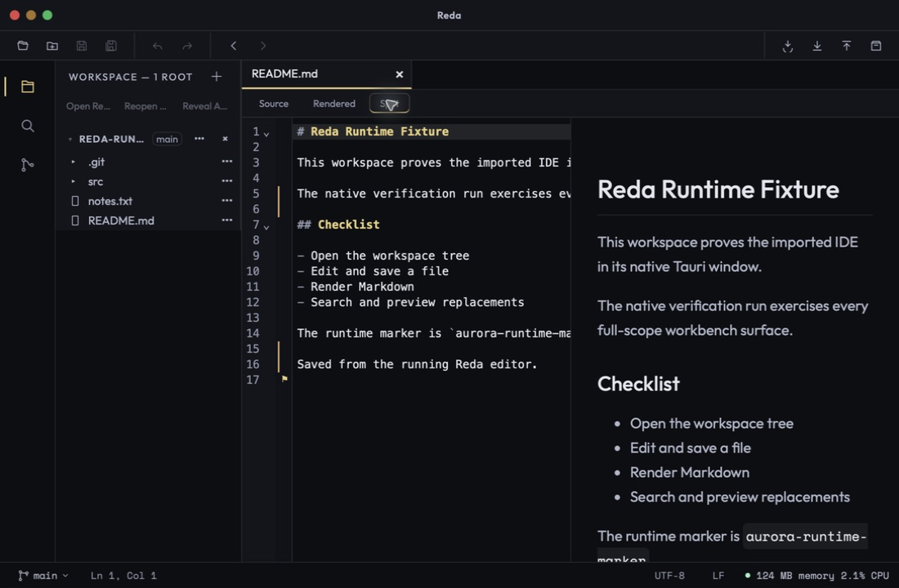Image resolution: width=899 pixels, height=588 pixels.
Task: Click the green status dot beside memory usage
Action: click(748, 575)
